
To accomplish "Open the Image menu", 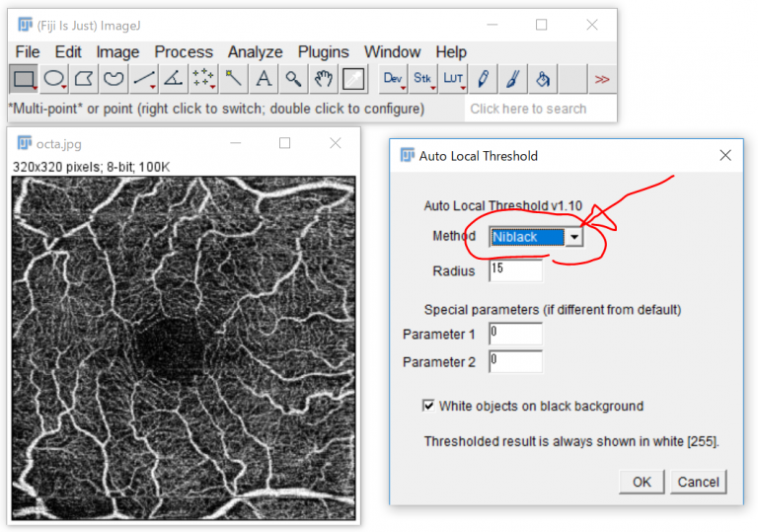I will click(117, 51).
